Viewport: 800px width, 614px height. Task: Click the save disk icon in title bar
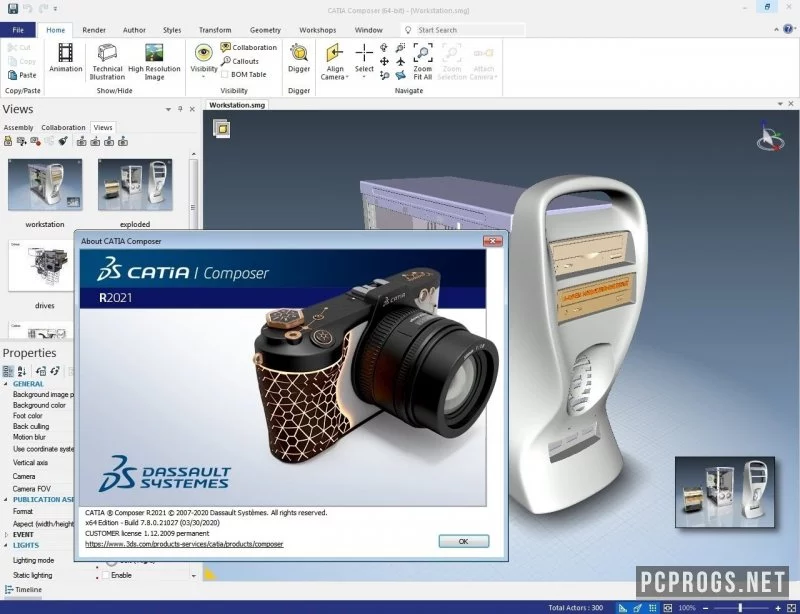point(13,8)
